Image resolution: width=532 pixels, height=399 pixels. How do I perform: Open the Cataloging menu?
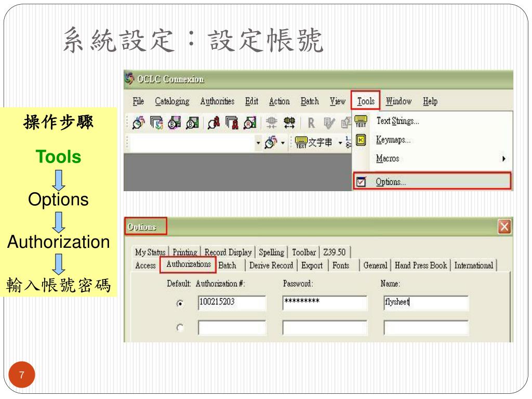pyautogui.click(x=172, y=101)
